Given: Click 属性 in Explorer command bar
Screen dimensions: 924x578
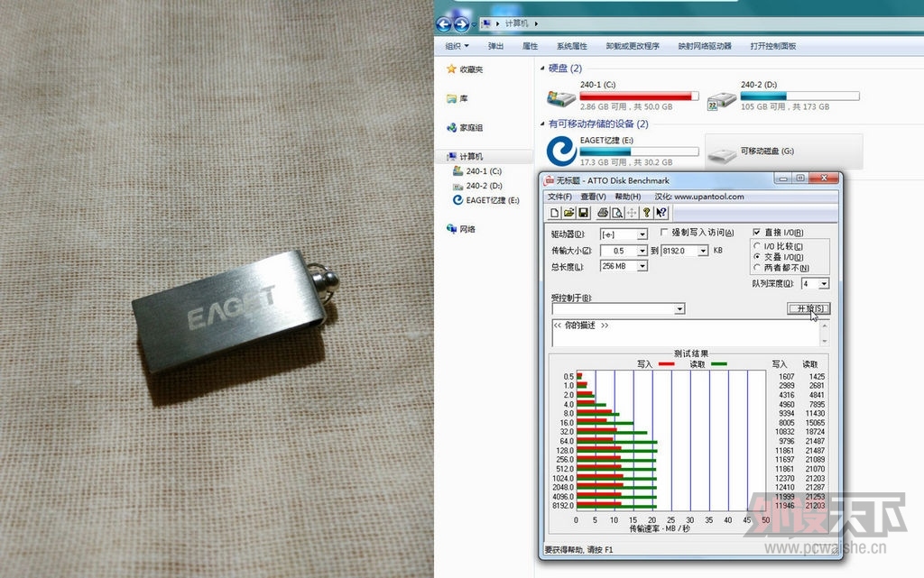Looking at the screenshot, I should [x=531, y=46].
